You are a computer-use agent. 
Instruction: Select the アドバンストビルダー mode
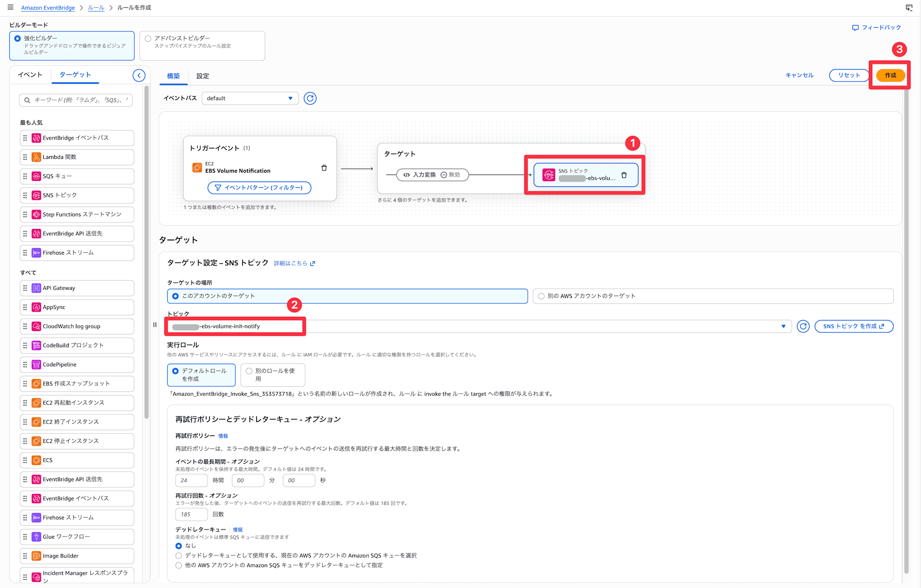click(202, 46)
